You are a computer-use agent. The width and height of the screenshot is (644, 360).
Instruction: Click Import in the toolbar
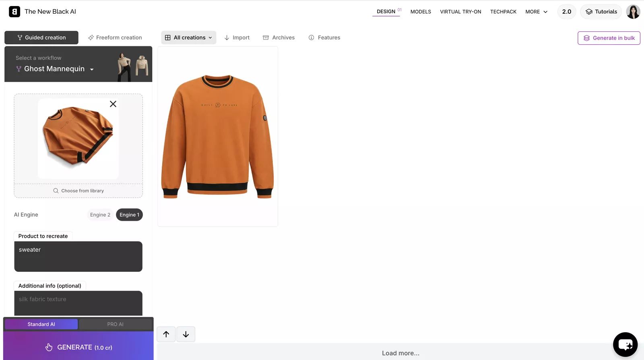point(237,37)
